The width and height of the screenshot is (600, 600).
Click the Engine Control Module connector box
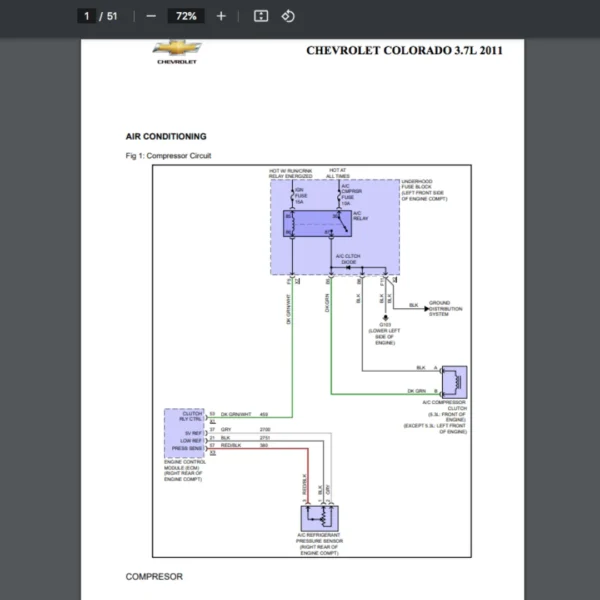(184, 433)
